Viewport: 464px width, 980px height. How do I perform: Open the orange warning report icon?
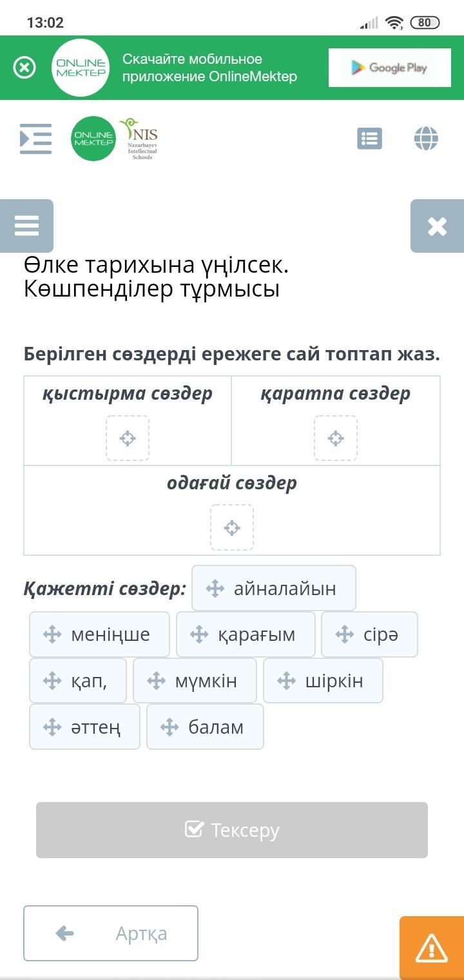[x=432, y=948]
